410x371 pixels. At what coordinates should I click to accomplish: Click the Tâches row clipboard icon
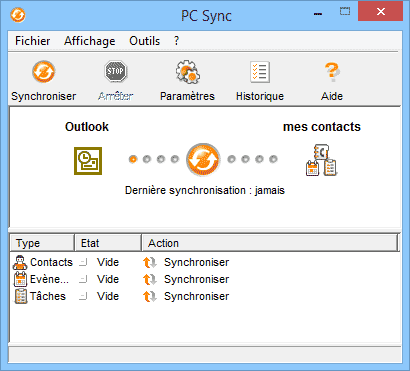coord(20,296)
